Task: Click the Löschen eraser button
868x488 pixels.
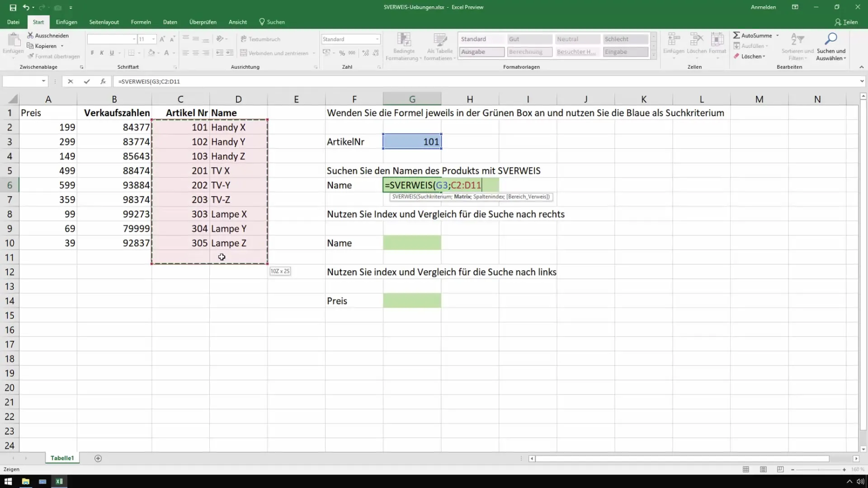Action: pyautogui.click(x=750, y=56)
